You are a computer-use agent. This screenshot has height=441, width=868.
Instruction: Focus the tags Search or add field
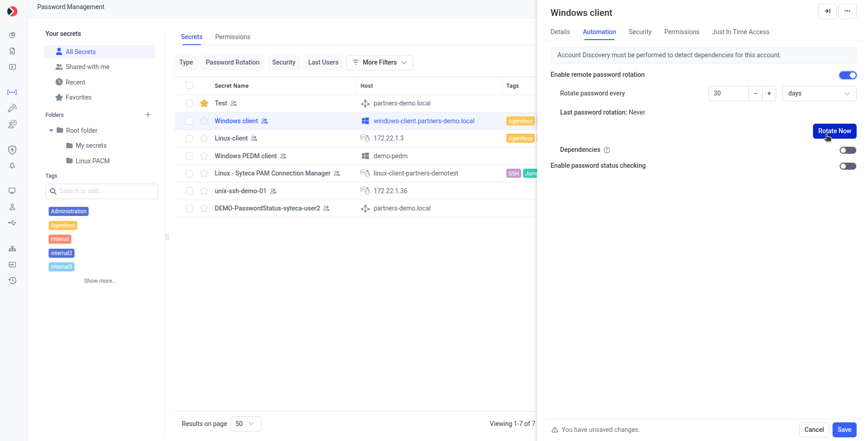102,191
